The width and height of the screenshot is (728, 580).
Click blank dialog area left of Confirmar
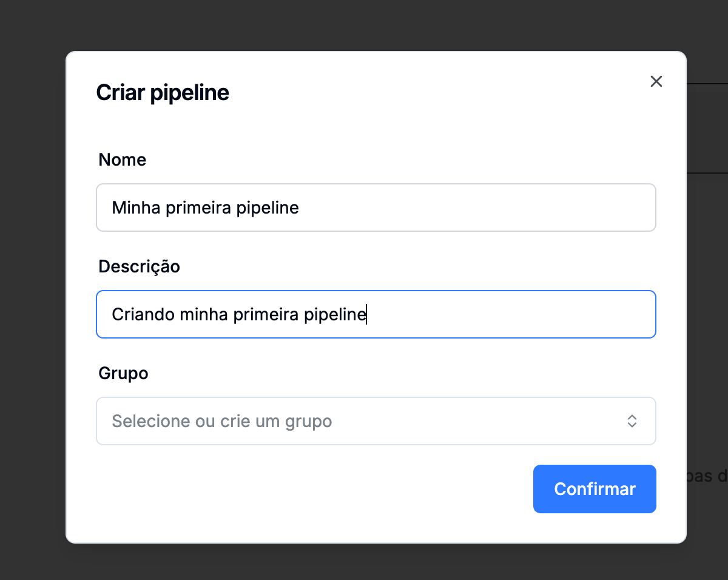(x=303, y=489)
